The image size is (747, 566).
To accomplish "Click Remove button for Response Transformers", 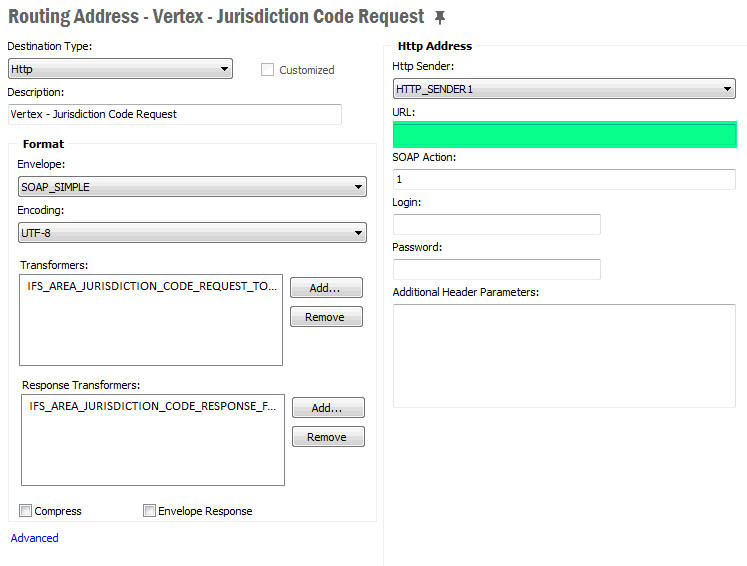I will [x=328, y=437].
